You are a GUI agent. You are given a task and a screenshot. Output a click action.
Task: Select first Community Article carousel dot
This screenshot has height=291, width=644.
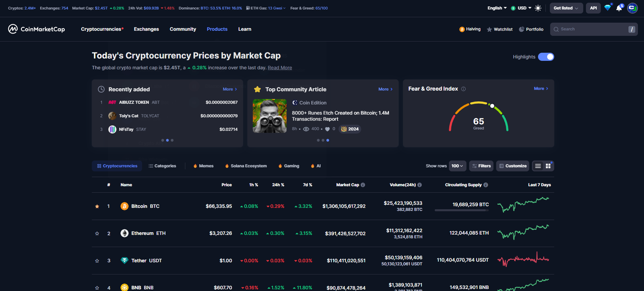click(318, 140)
